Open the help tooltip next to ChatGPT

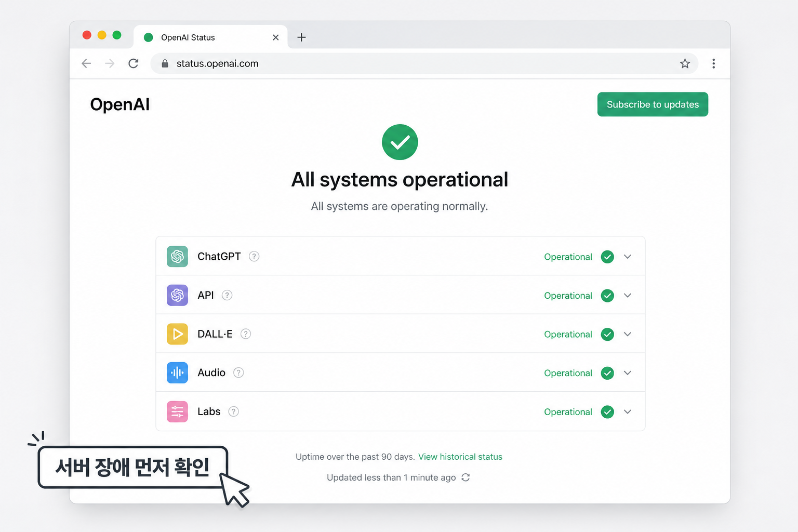tap(254, 256)
